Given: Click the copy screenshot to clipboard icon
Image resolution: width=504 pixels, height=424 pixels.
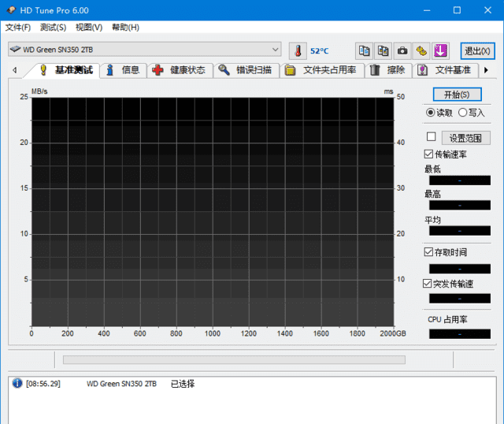Looking at the screenshot, I should (384, 50).
